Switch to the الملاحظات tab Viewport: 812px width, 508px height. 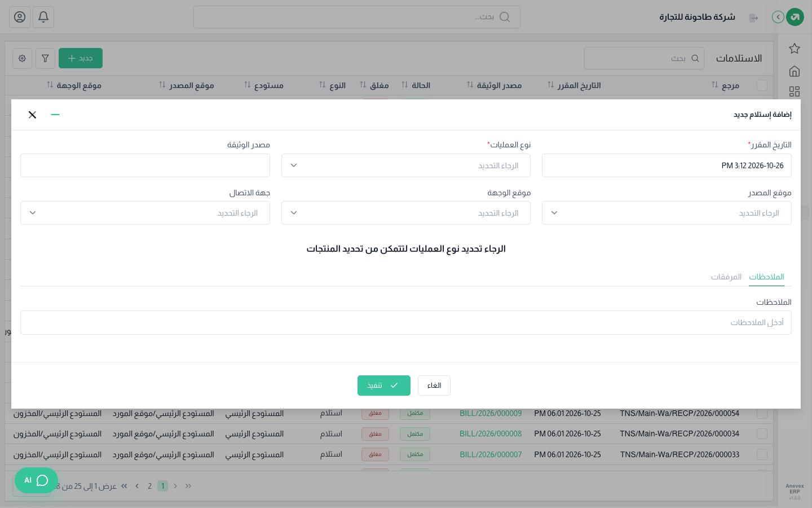(767, 277)
